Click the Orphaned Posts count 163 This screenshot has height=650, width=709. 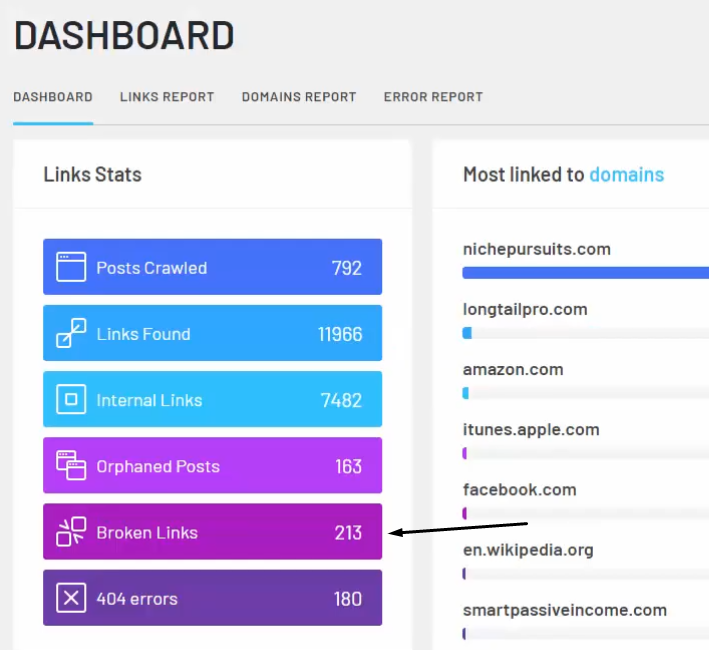348,466
